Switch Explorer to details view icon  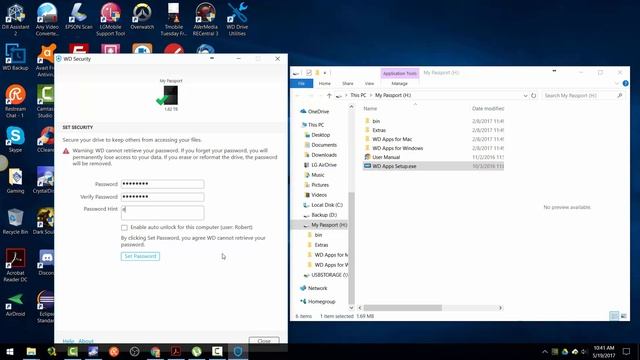point(614,316)
